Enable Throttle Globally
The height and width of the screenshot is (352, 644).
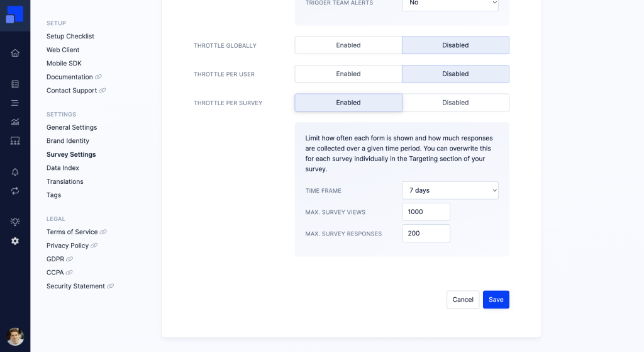348,45
